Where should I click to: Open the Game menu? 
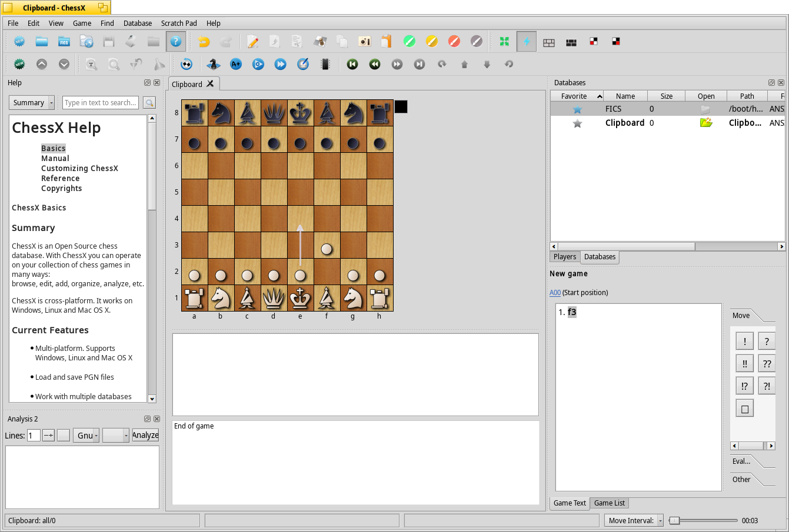tap(82, 24)
